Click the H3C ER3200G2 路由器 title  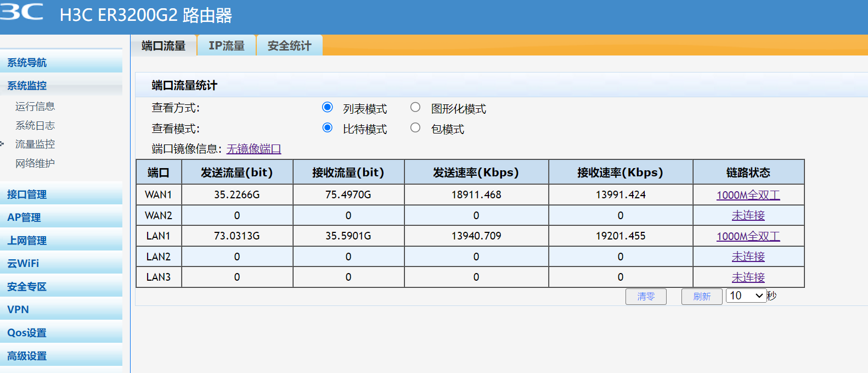pos(146,15)
